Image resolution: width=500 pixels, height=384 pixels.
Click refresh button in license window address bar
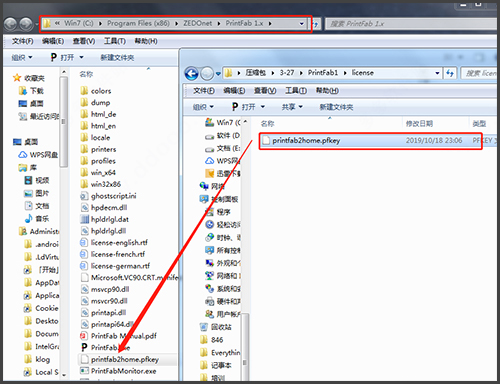pyautogui.click(x=450, y=73)
